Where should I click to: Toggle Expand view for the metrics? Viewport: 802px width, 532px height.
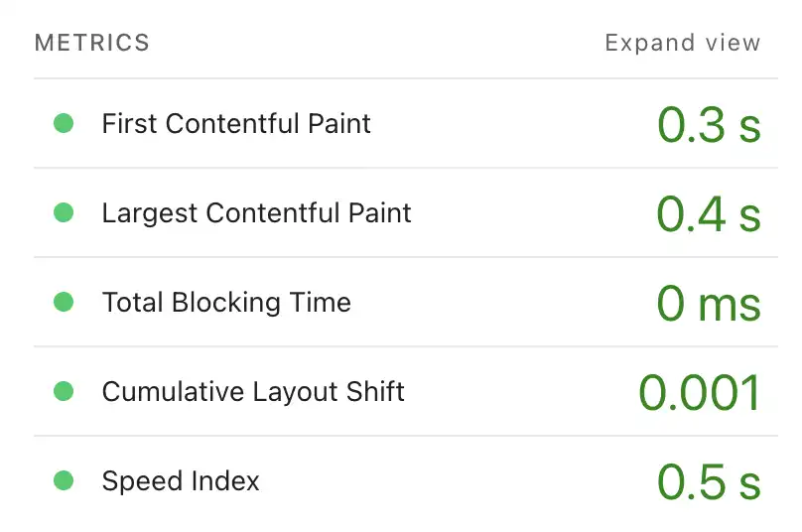[682, 43]
